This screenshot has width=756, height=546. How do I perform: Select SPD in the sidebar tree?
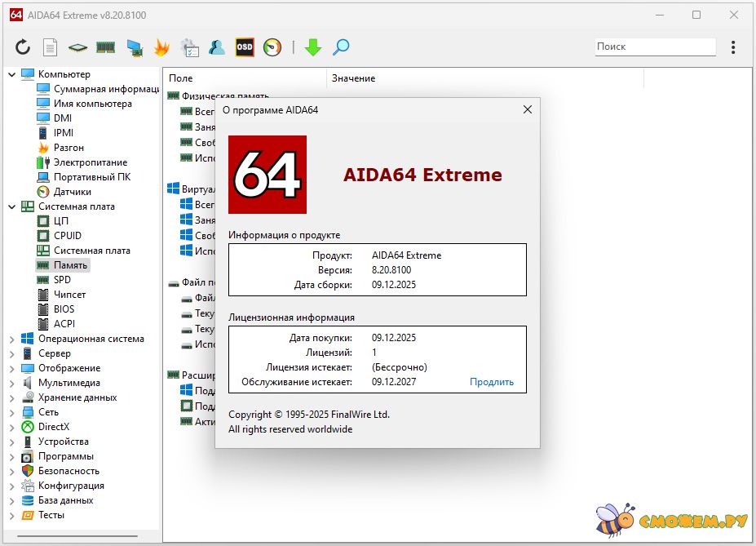[63, 280]
